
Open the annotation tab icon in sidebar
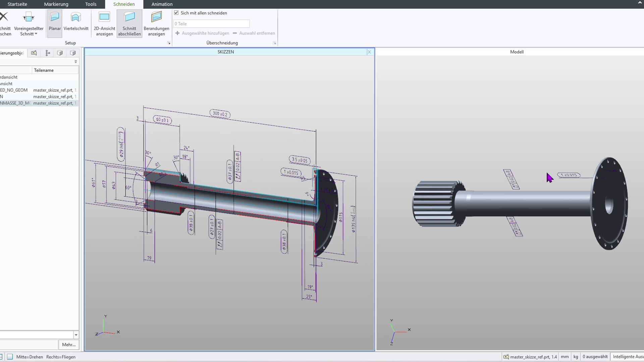point(34,53)
